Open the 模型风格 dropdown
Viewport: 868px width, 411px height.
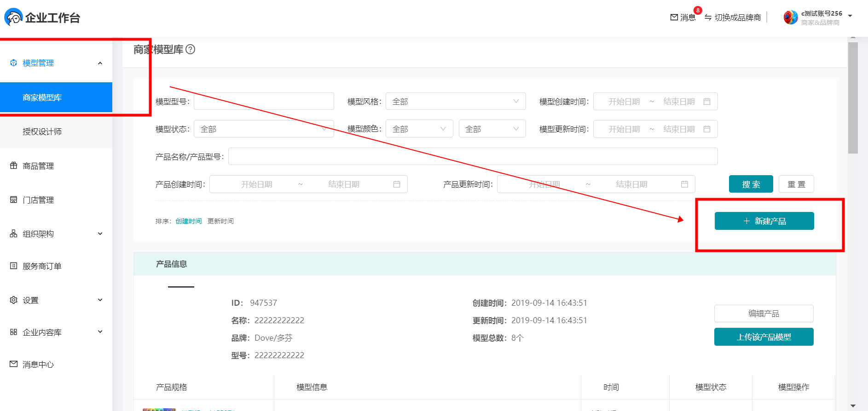coord(455,102)
